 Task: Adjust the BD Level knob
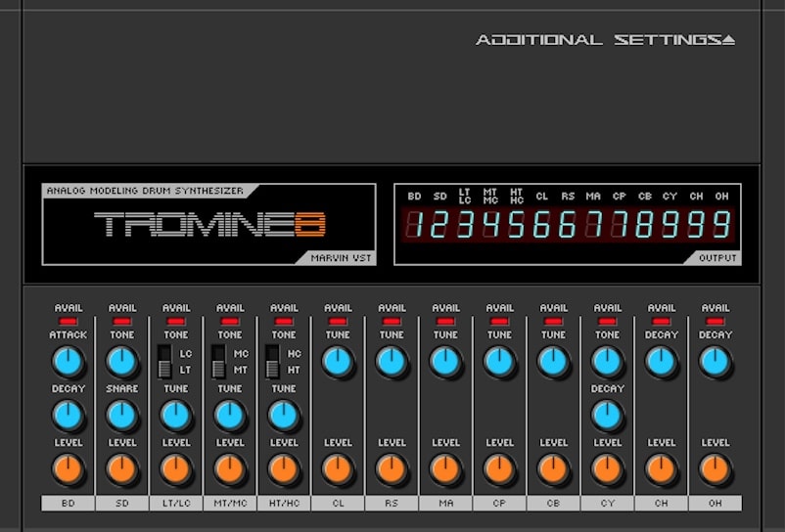(x=69, y=469)
